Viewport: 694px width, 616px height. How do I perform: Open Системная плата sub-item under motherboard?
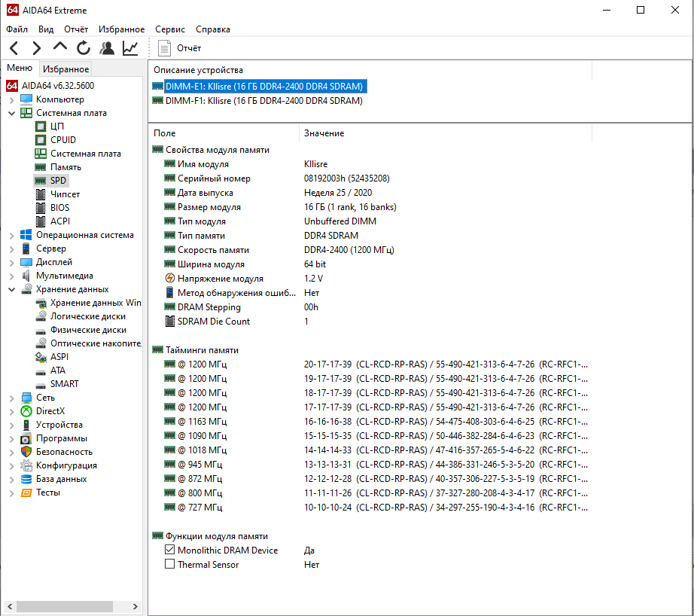click(x=85, y=154)
